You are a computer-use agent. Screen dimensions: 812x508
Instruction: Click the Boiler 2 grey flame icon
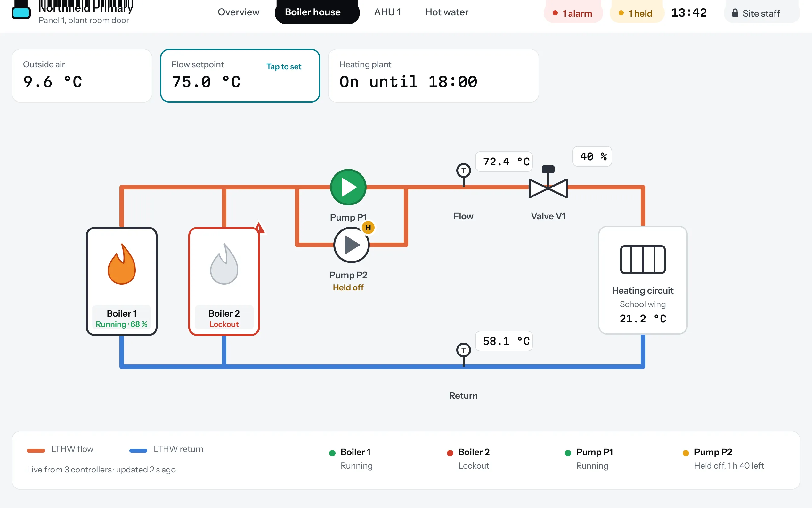pos(224,264)
